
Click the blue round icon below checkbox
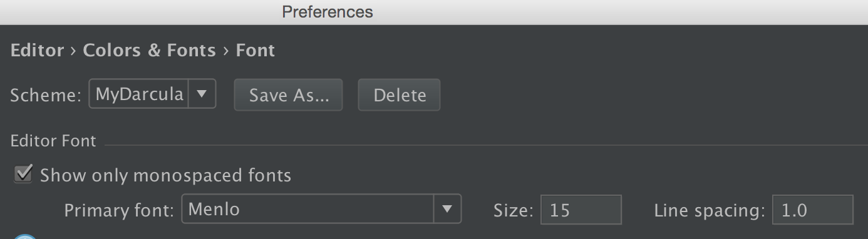tap(25, 236)
